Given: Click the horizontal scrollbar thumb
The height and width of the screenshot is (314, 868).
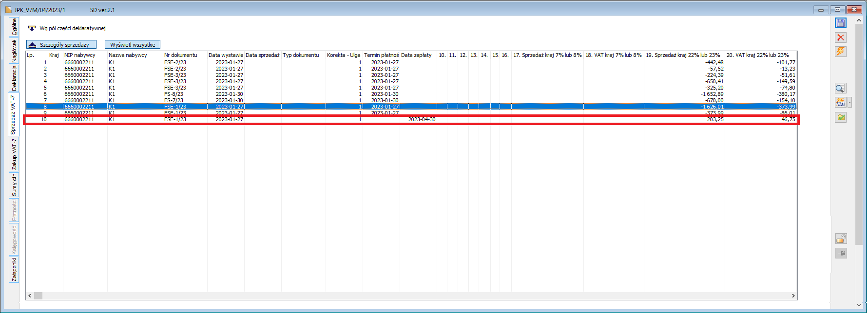Looking at the screenshot, I should coord(38,296).
